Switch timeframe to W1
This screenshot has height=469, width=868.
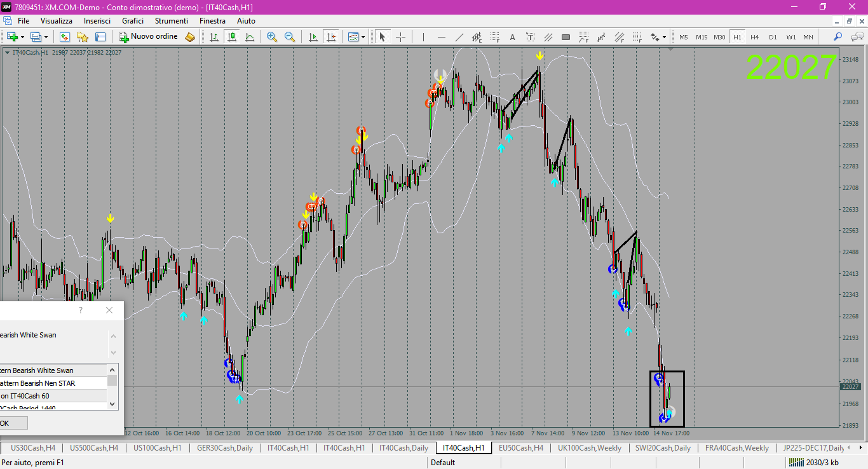(x=790, y=37)
